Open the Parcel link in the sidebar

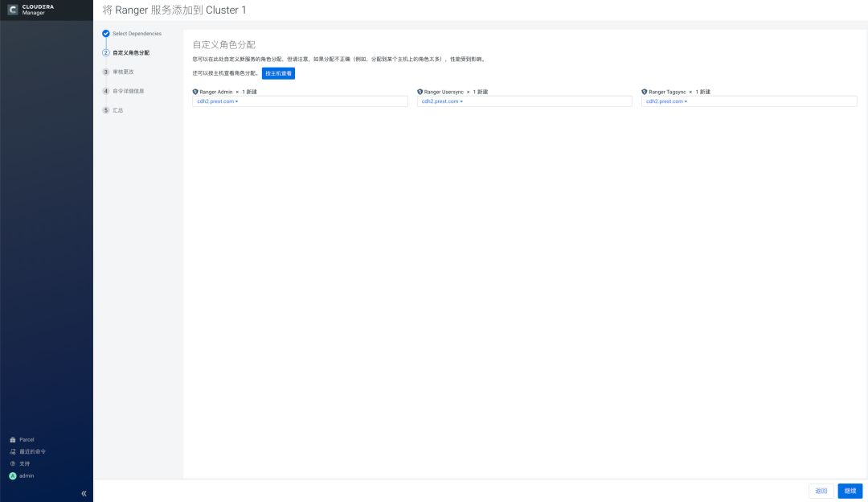(x=27, y=439)
